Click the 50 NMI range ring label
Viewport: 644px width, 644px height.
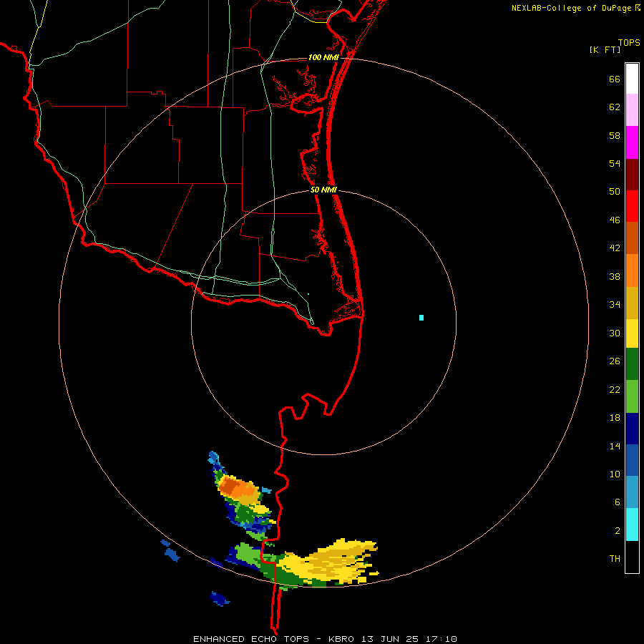click(323, 190)
